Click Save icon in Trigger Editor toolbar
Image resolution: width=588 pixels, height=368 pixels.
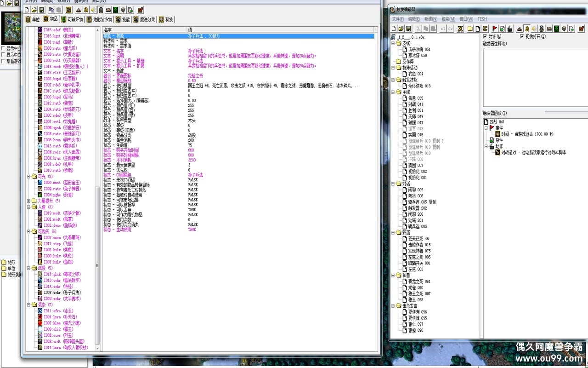[409, 29]
